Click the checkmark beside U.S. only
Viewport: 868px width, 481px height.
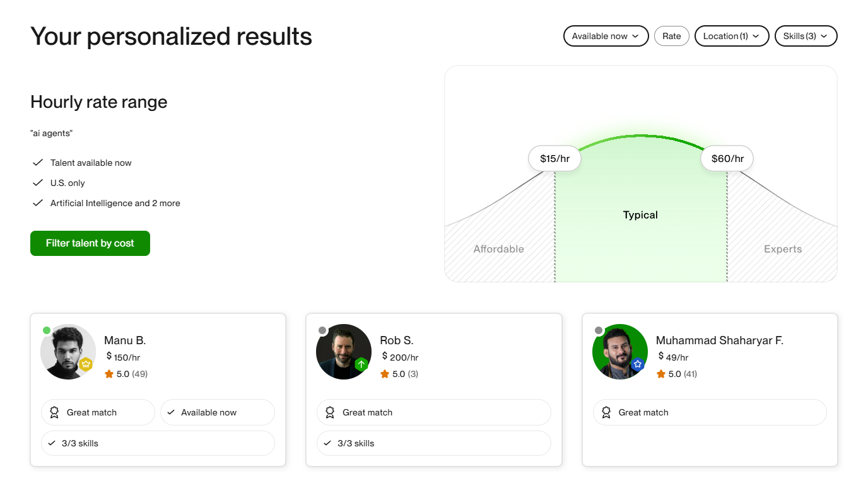[37, 183]
